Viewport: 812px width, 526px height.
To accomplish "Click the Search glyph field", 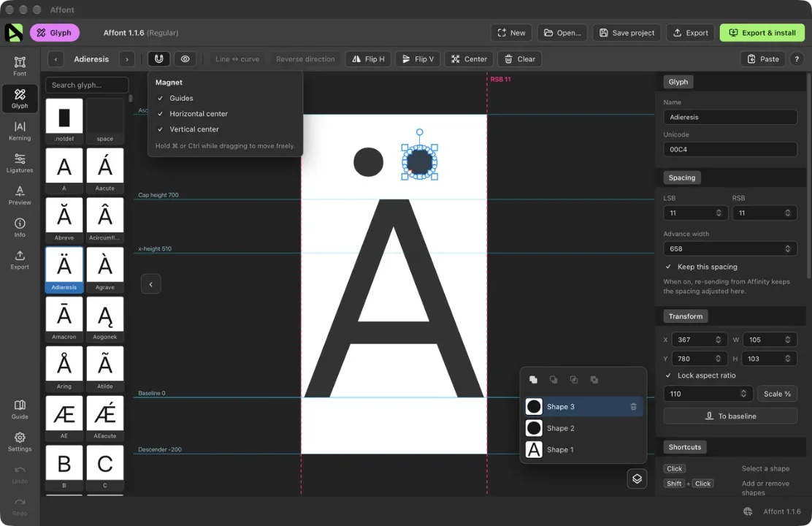I will (87, 85).
